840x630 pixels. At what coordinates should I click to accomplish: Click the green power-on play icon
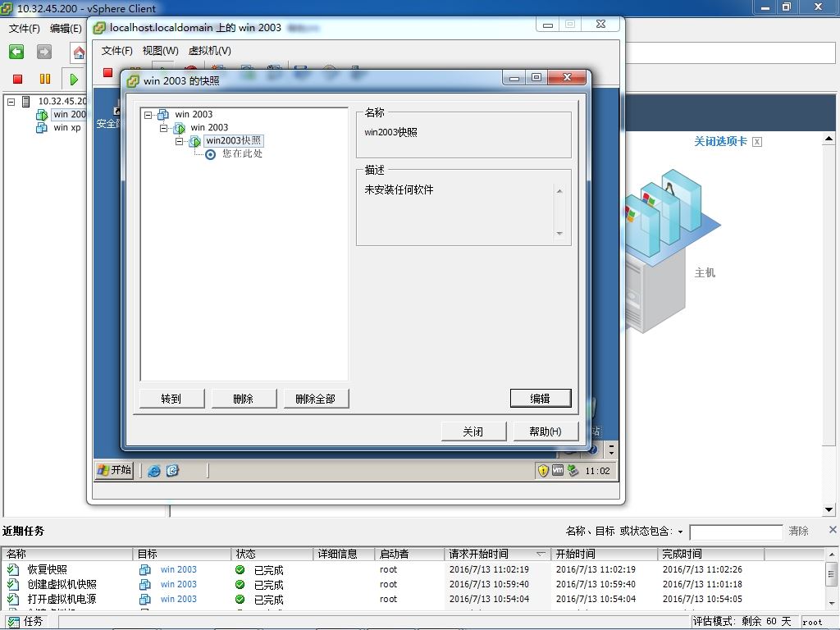click(74, 80)
